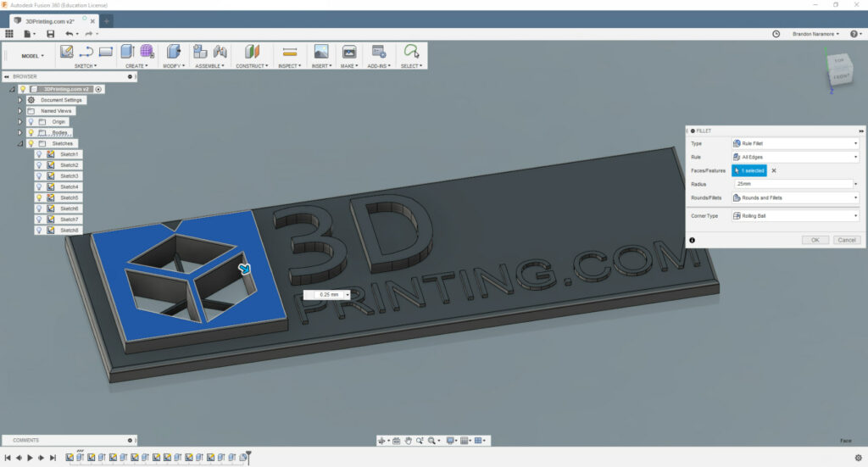The height and width of the screenshot is (467, 868).
Task: Click OK in Fillet dialog
Action: point(815,240)
